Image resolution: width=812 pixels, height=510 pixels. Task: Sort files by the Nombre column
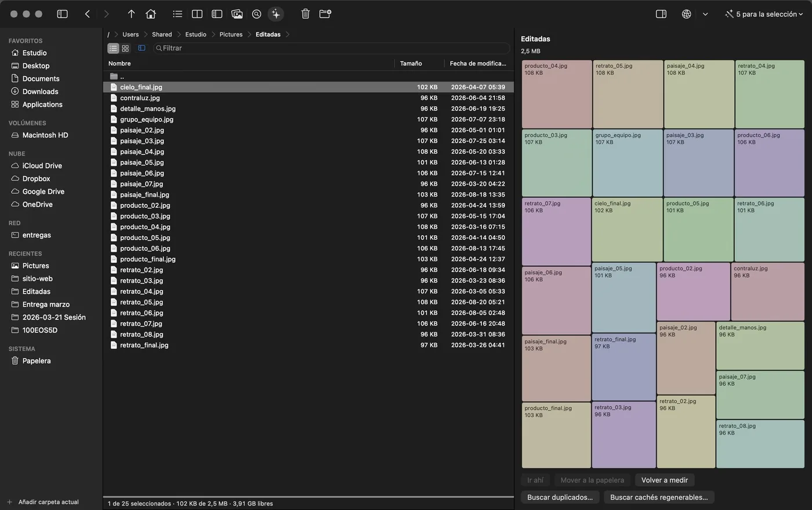click(119, 63)
